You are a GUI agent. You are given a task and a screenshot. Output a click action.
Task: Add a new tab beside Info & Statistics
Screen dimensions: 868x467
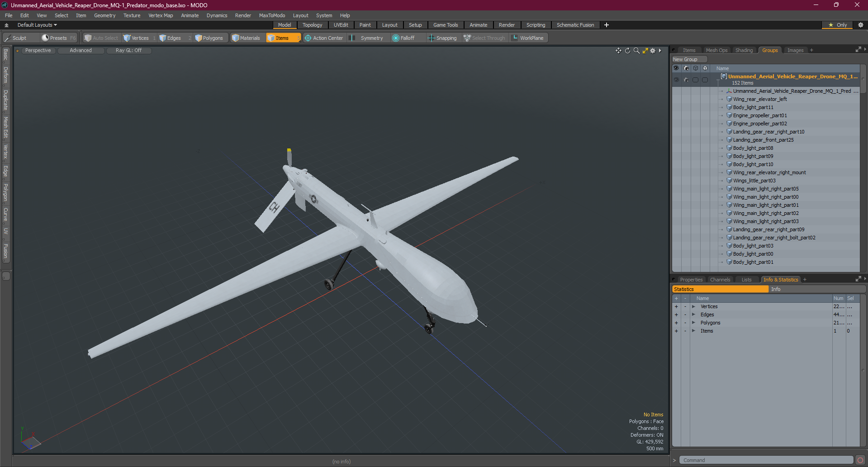pos(805,280)
